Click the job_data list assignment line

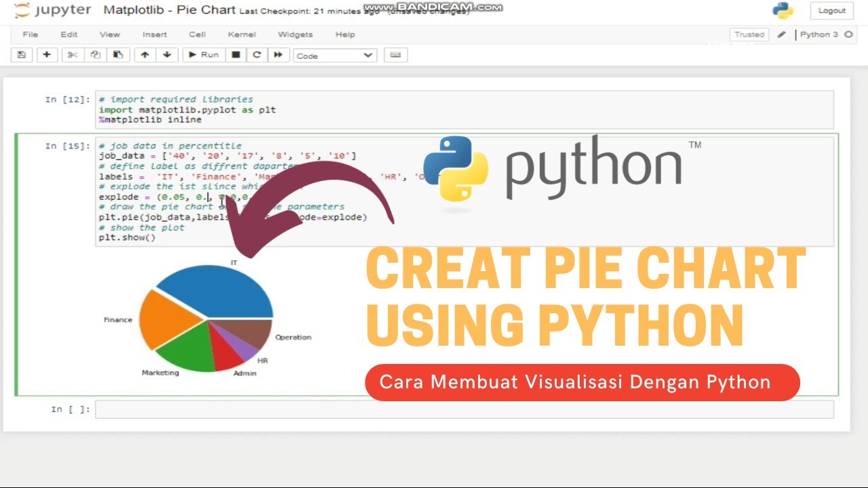pyautogui.click(x=227, y=156)
